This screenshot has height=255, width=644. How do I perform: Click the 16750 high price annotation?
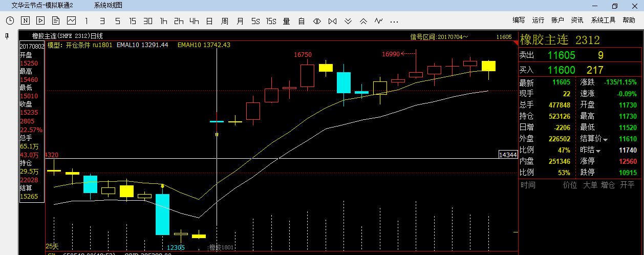tap(303, 54)
